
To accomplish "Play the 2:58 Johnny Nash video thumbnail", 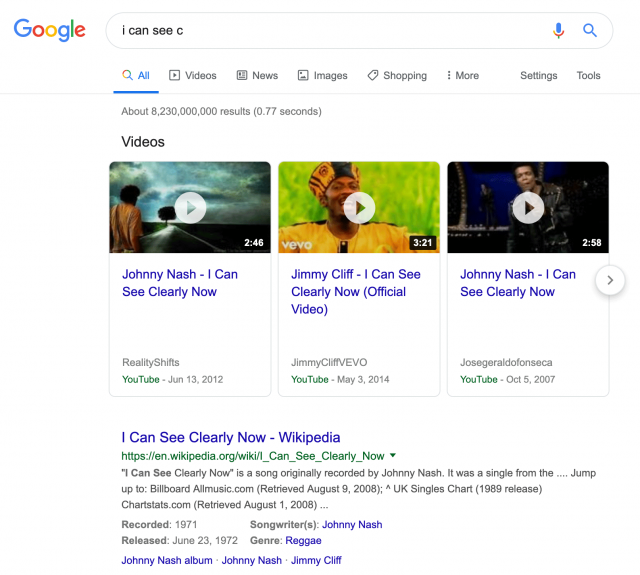I will 528,207.
